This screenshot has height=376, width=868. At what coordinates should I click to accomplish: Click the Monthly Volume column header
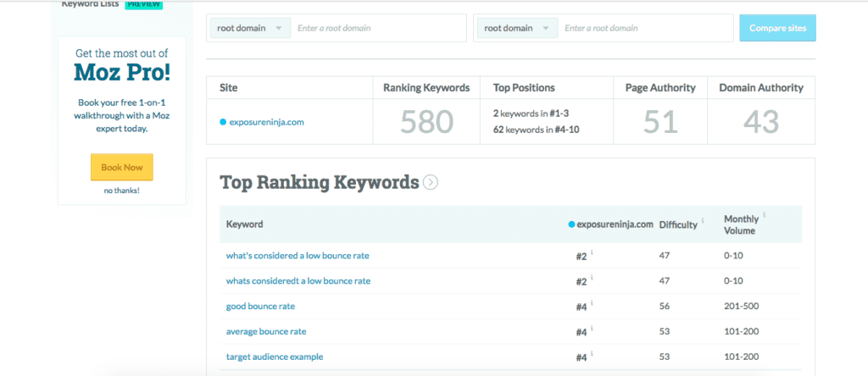742,224
